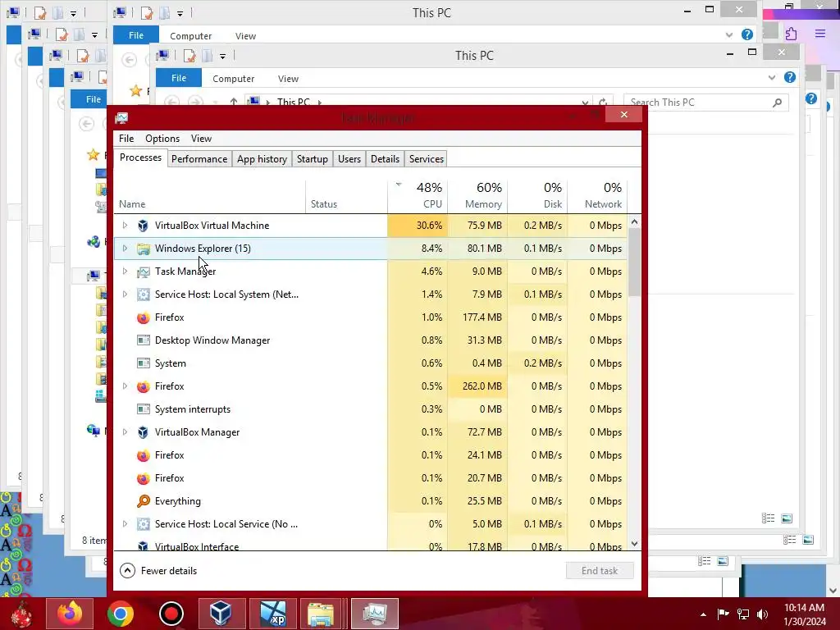Viewport: 840px width, 630px height.
Task: Click the Everything magnifier icon
Action: pyautogui.click(x=143, y=501)
